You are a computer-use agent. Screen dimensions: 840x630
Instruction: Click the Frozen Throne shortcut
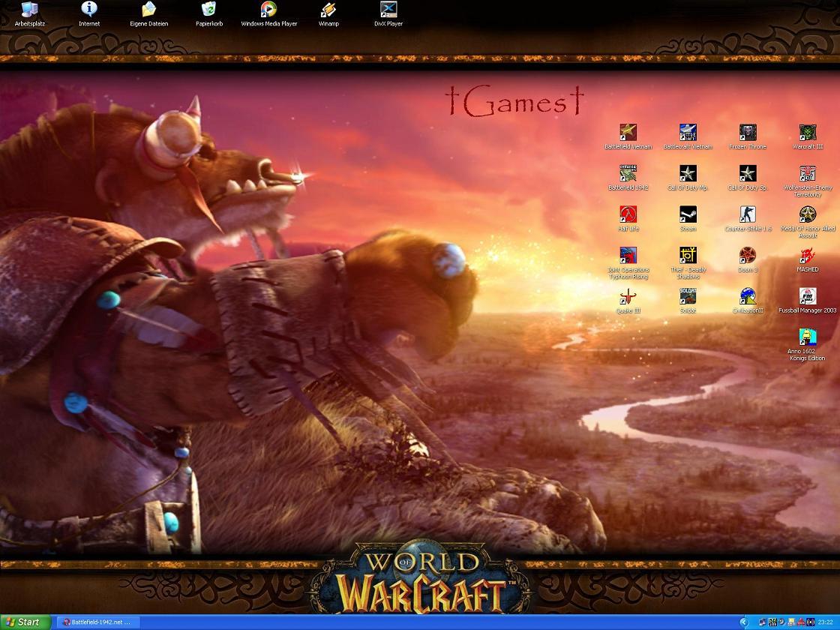click(748, 133)
